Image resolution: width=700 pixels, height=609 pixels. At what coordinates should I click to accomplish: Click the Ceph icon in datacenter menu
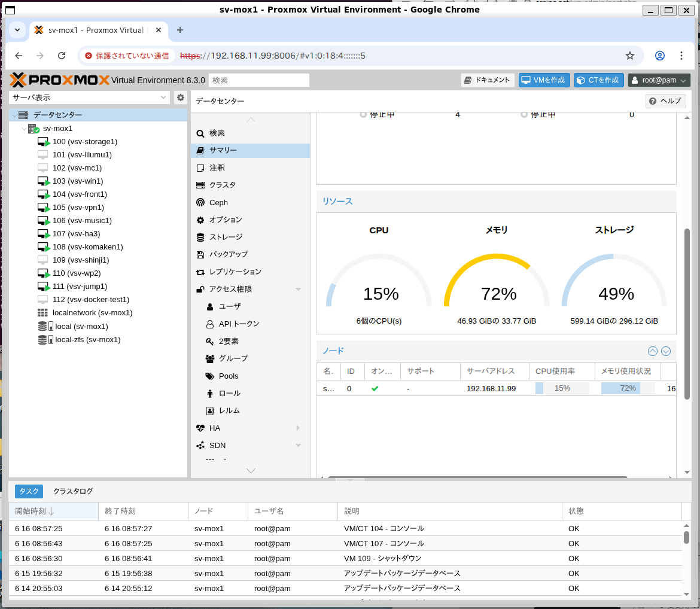click(200, 203)
